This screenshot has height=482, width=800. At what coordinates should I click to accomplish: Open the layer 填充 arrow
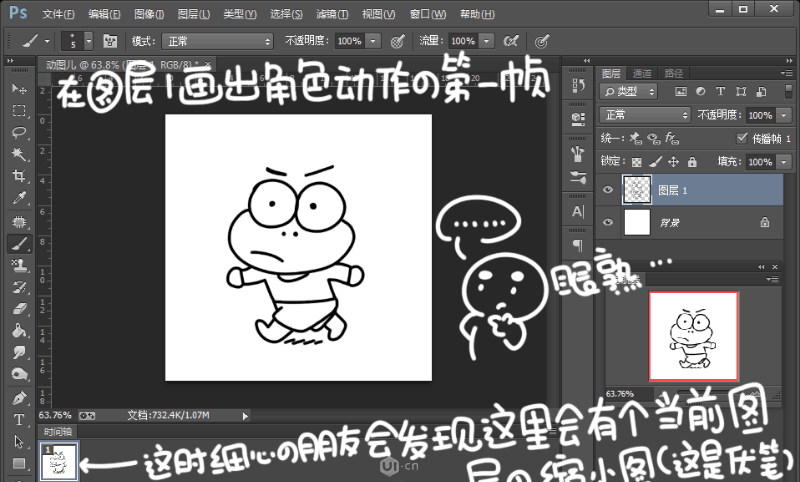pos(784,162)
